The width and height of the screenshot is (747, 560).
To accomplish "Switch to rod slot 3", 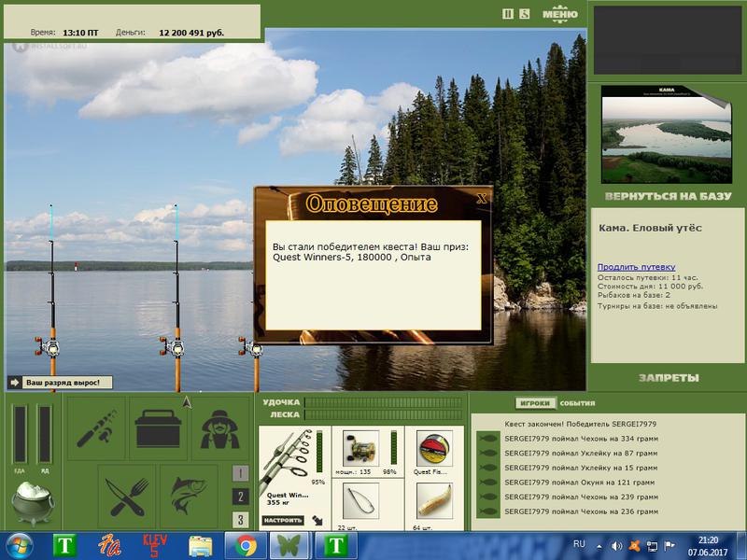I will tap(240, 520).
